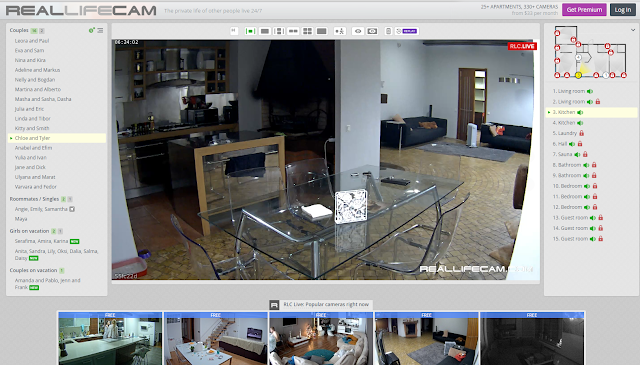
Task: Open the Nina and Kira apartment
Action: [x=30, y=60]
